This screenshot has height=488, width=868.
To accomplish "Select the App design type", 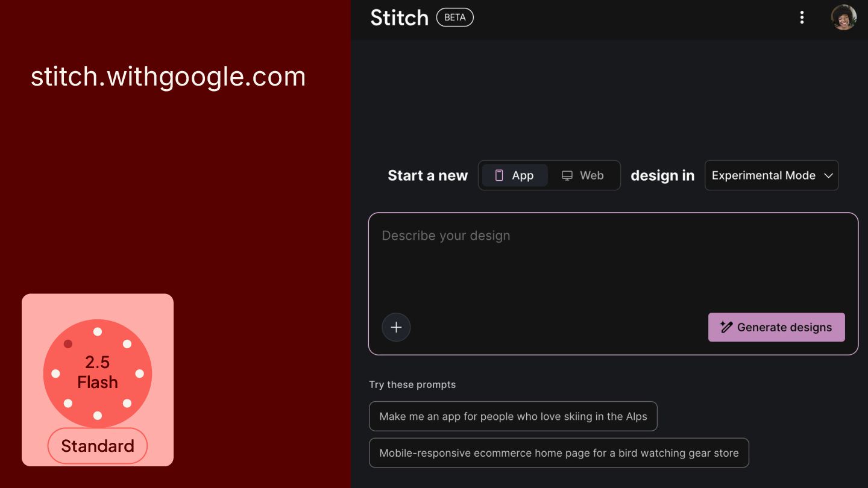I will click(515, 175).
